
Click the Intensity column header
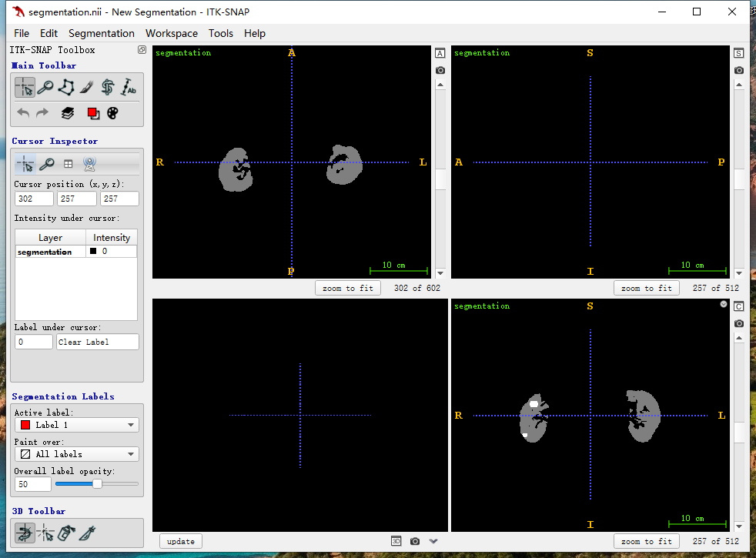click(112, 238)
